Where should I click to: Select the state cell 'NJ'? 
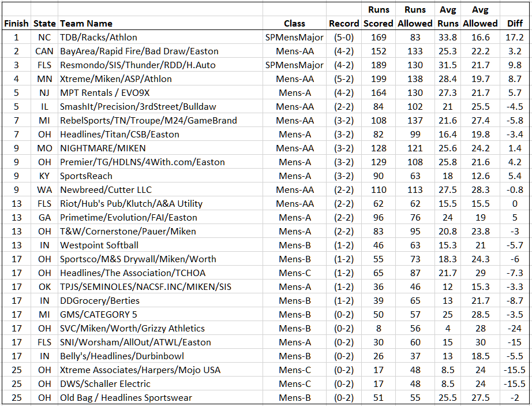coord(44,93)
